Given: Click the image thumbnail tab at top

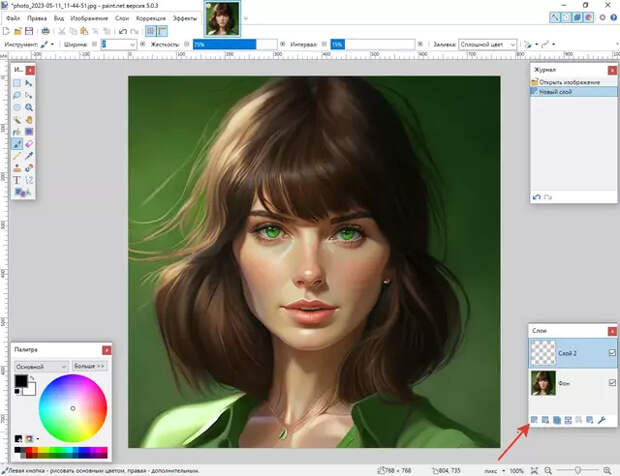Looking at the screenshot, I should (222, 19).
